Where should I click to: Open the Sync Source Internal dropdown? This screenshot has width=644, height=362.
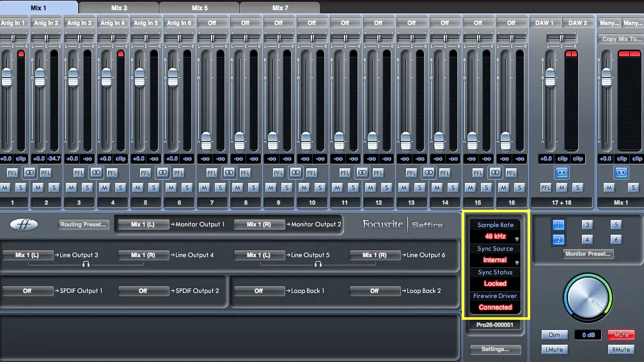496,260
